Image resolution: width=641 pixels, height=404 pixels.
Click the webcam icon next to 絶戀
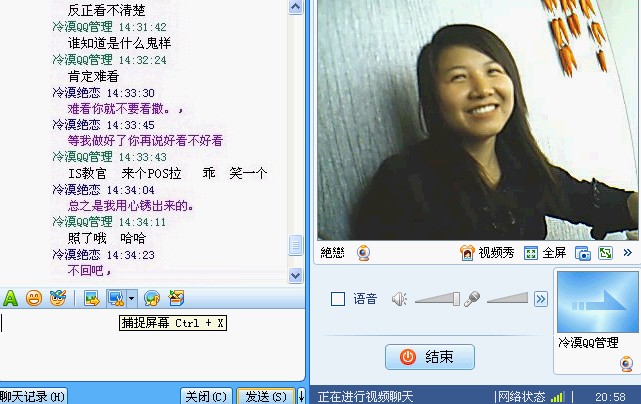[363, 253]
